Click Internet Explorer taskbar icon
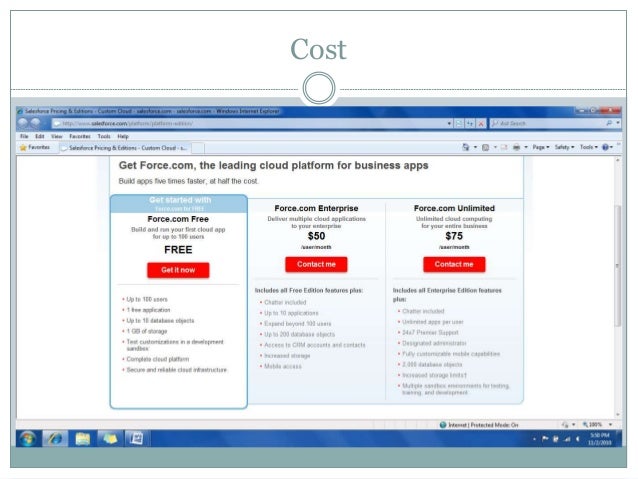The image size is (638, 479). point(55,439)
